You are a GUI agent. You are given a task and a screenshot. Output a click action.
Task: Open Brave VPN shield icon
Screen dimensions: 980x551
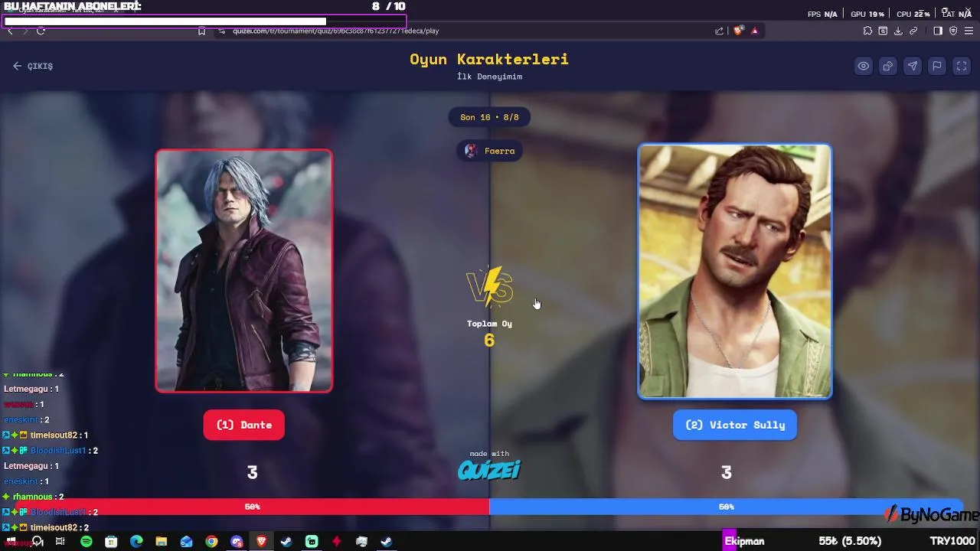point(953,31)
